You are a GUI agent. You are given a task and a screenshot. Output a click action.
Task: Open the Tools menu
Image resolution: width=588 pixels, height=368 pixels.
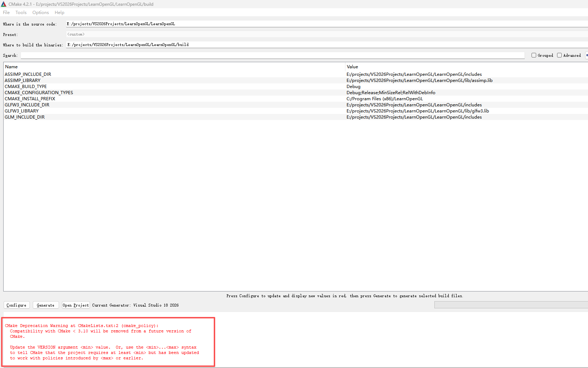pyautogui.click(x=21, y=13)
